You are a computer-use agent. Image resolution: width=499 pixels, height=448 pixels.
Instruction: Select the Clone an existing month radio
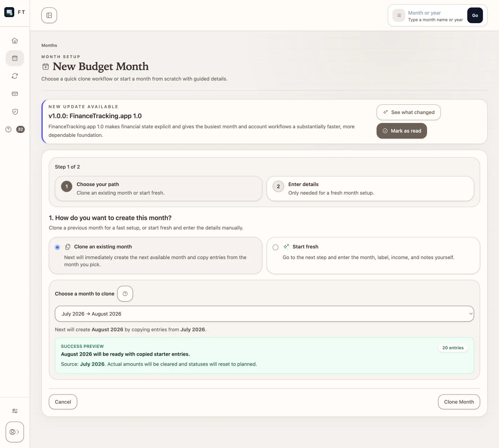tap(57, 247)
